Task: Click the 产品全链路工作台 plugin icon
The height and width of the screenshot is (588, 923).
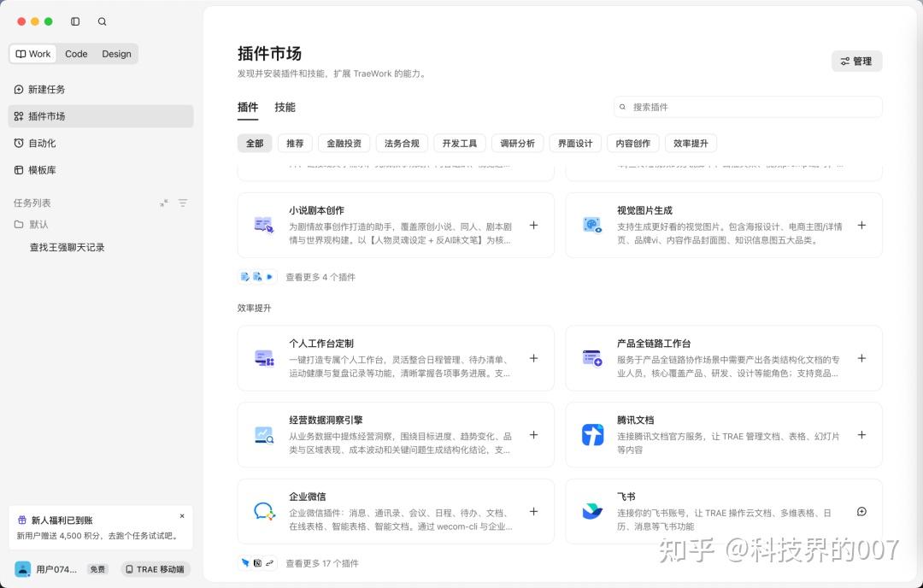Action: [592, 358]
